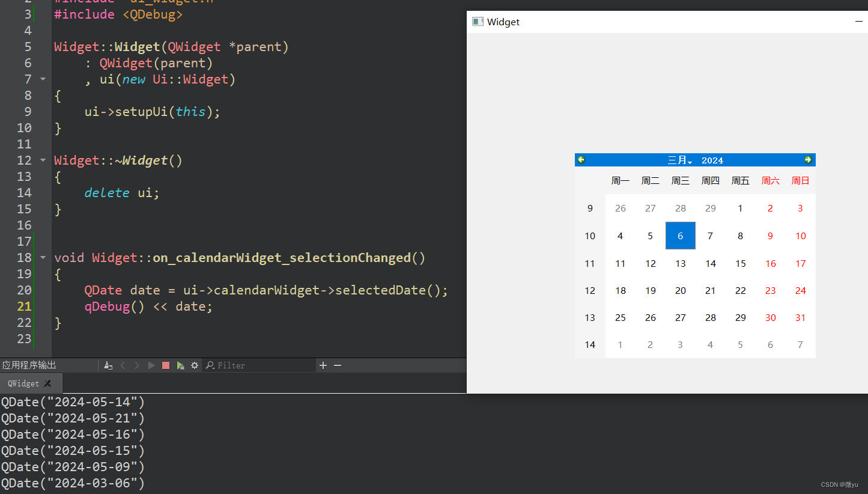Click gray April 7 date
This screenshot has height=494, width=868.
click(x=801, y=344)
